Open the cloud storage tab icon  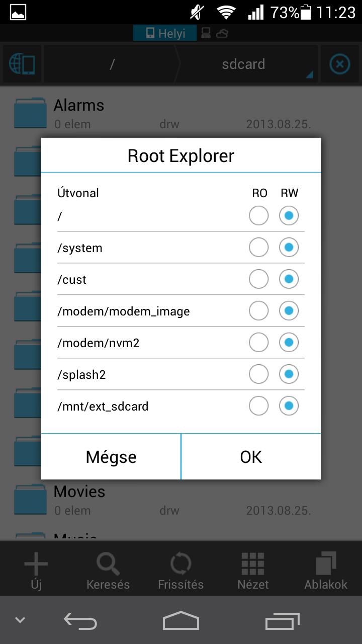click(x=222, y=34)
